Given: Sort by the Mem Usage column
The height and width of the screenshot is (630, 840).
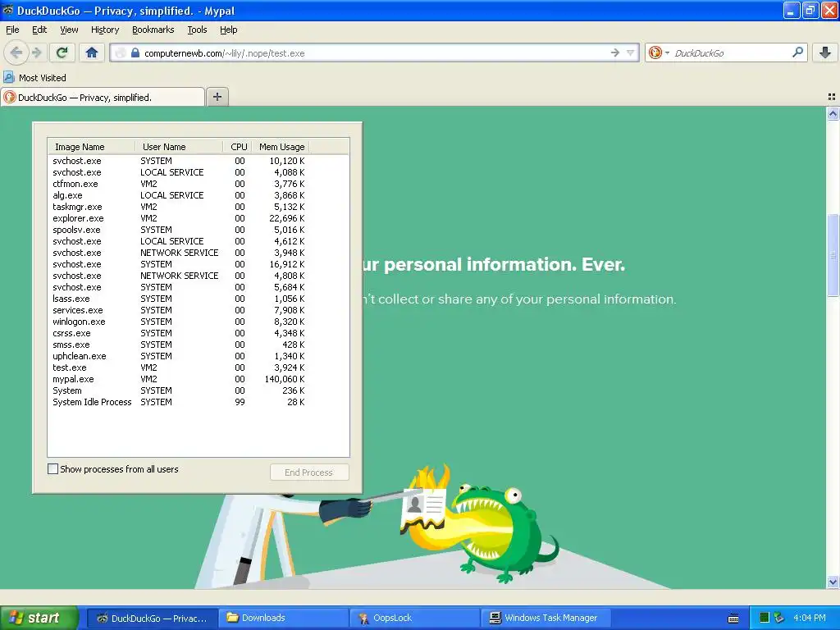Looking at the screenshot, I should 281,147.
